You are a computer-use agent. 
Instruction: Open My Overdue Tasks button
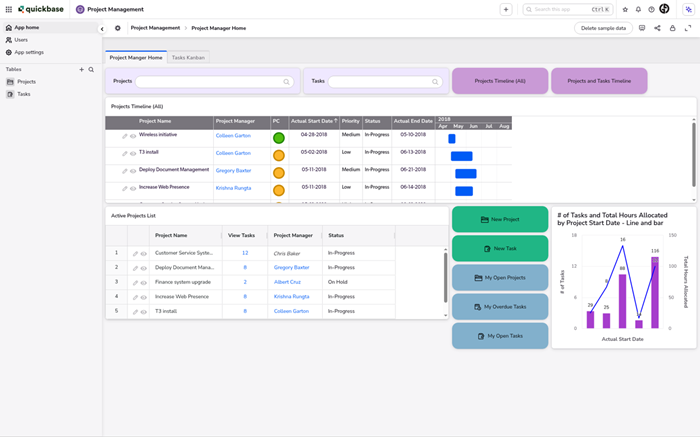coord(500,307)
